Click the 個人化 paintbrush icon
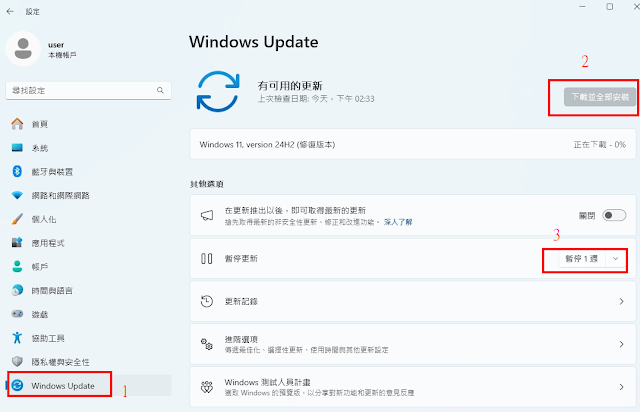640x412 pixels. [17, 219]
